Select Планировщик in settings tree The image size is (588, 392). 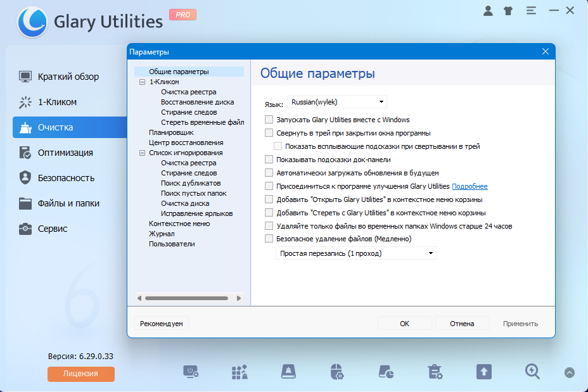(171, 132)
